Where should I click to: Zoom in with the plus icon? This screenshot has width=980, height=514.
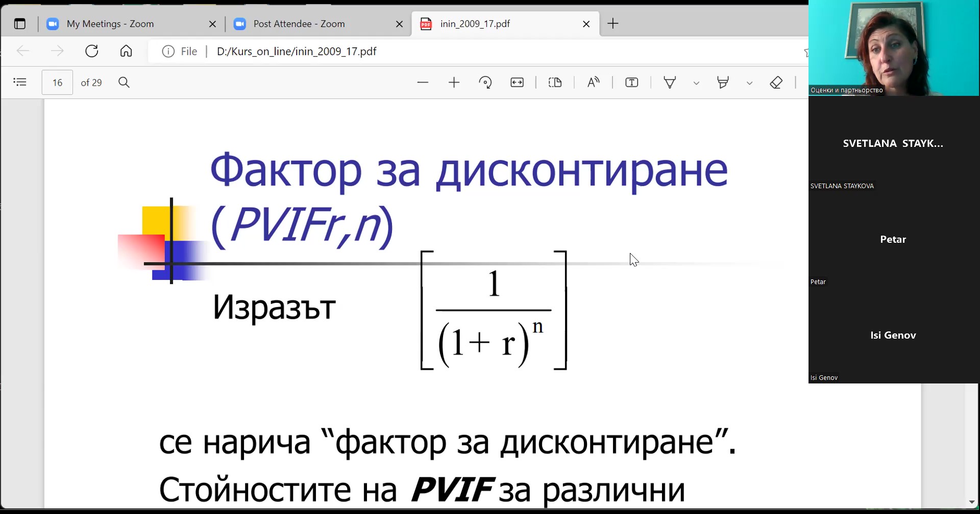(454, 83)
